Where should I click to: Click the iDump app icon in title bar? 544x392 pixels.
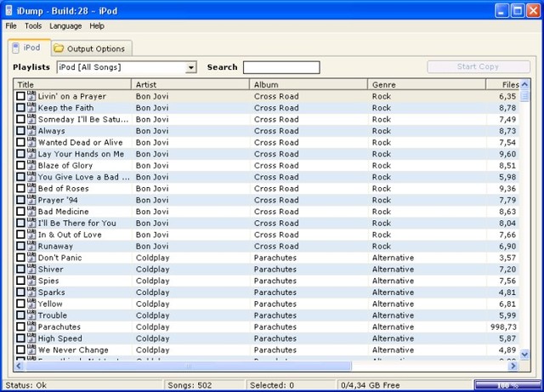(x=9, y=10)
